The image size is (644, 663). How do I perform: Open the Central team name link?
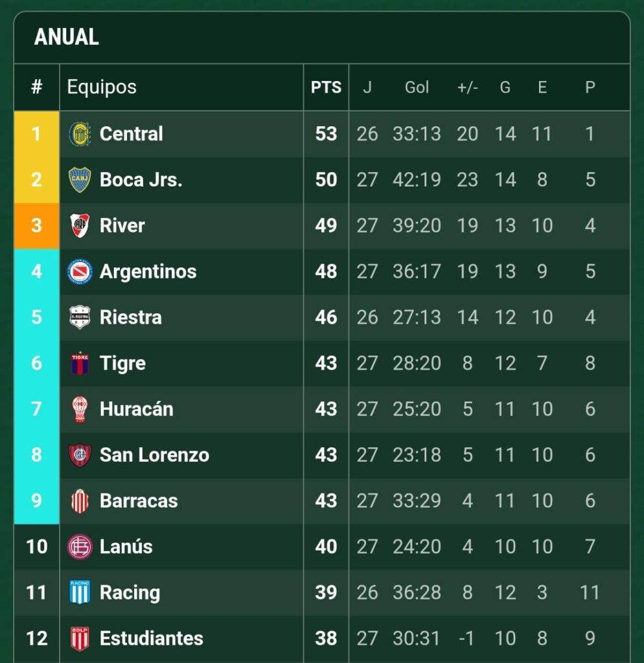[x=132, y=134]
